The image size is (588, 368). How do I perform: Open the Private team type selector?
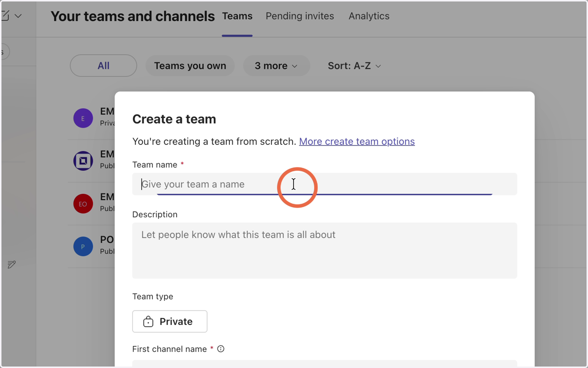(x=170, y=321)
